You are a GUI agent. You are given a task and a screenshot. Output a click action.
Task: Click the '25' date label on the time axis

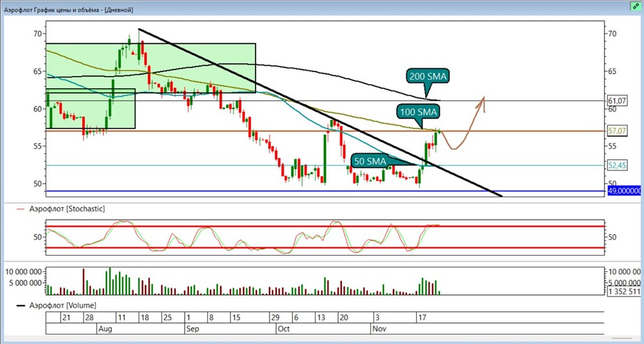[x=167, y=318]
